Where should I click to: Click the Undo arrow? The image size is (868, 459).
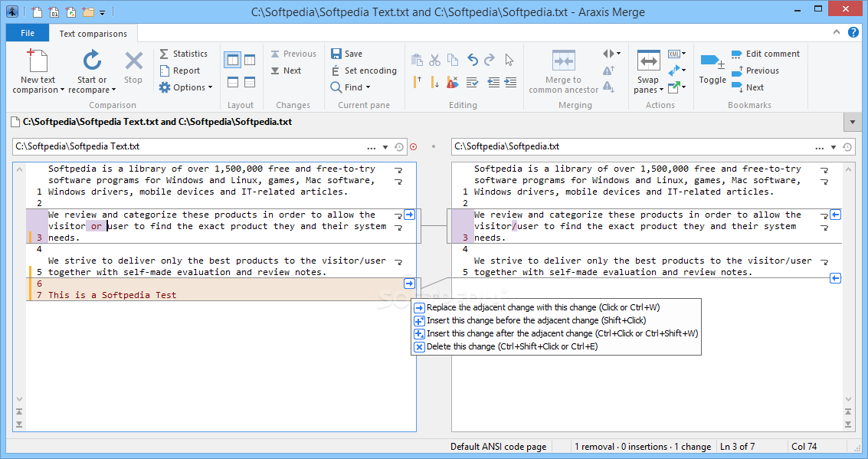click(472, 60)
